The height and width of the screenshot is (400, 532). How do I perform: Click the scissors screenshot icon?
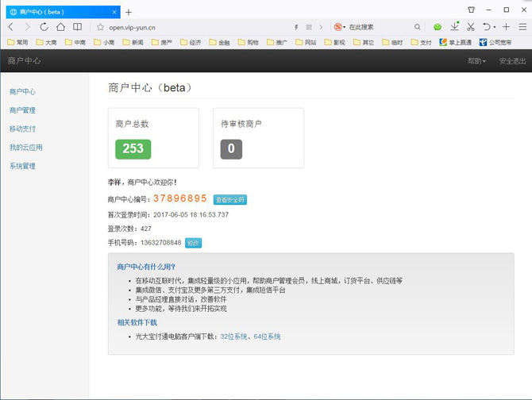[x=471, y=27]
